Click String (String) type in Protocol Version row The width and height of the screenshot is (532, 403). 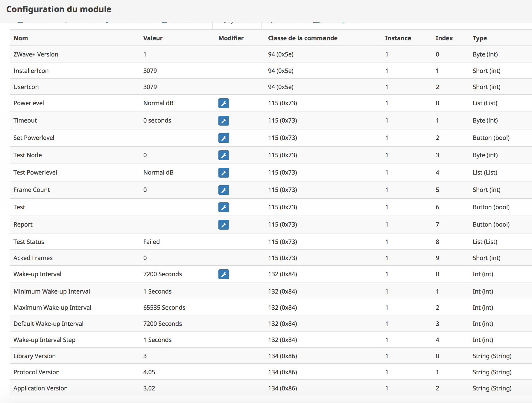[x=492, y=372]
